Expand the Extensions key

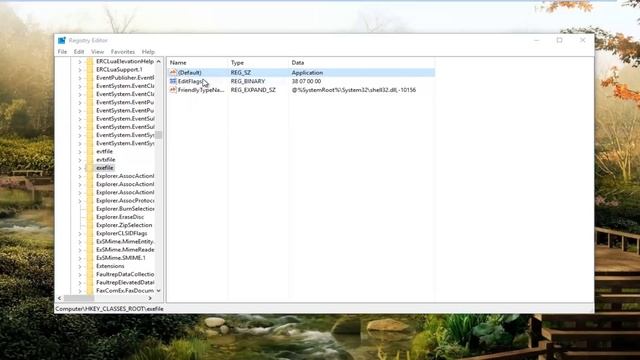point(80,266)
